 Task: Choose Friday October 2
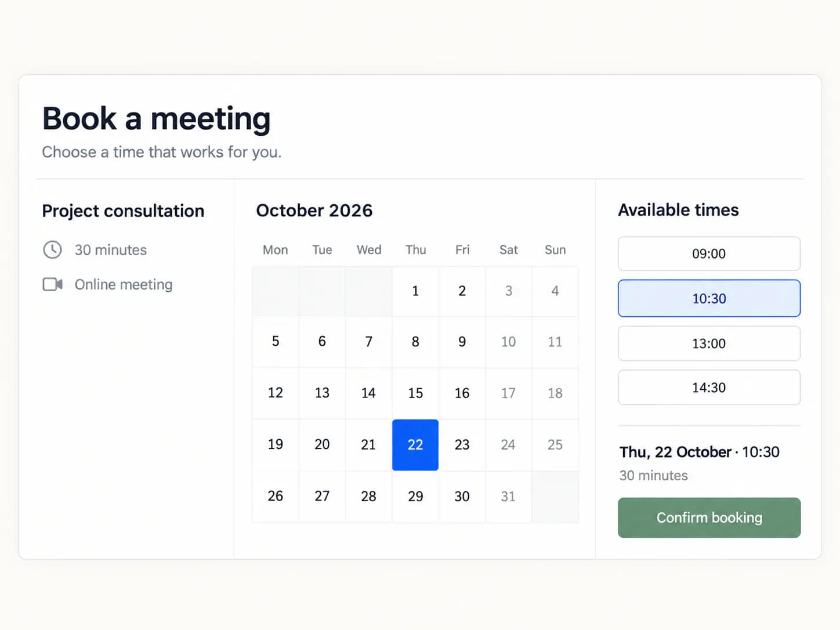click(462, 291)
